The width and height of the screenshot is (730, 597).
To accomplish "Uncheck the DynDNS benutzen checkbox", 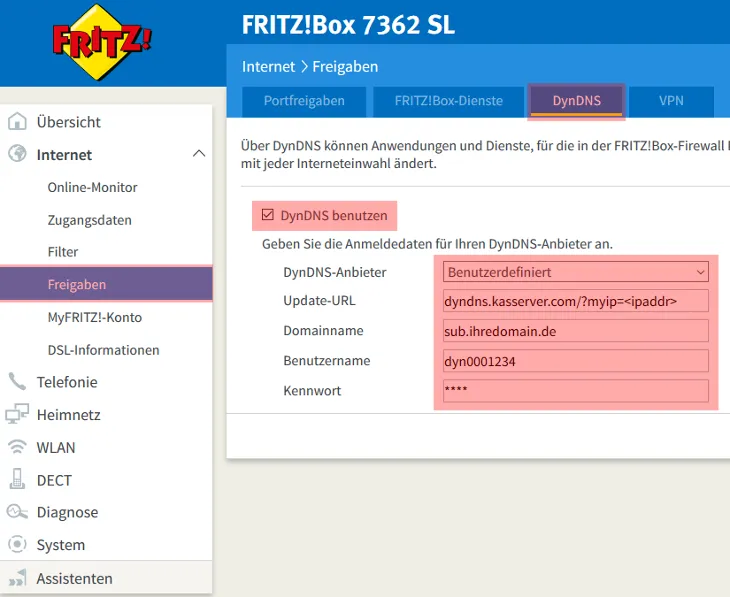I will (267, 215).
